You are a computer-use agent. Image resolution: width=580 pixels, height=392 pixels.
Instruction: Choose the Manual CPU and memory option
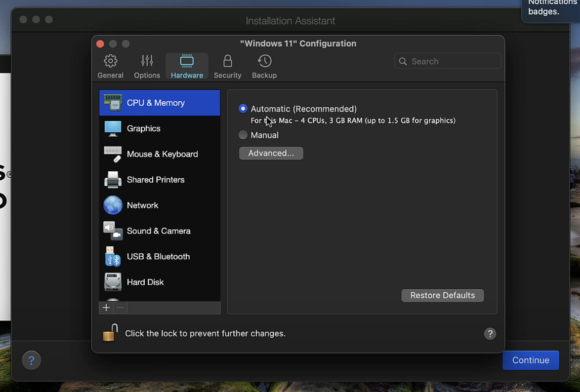(243, 135)
